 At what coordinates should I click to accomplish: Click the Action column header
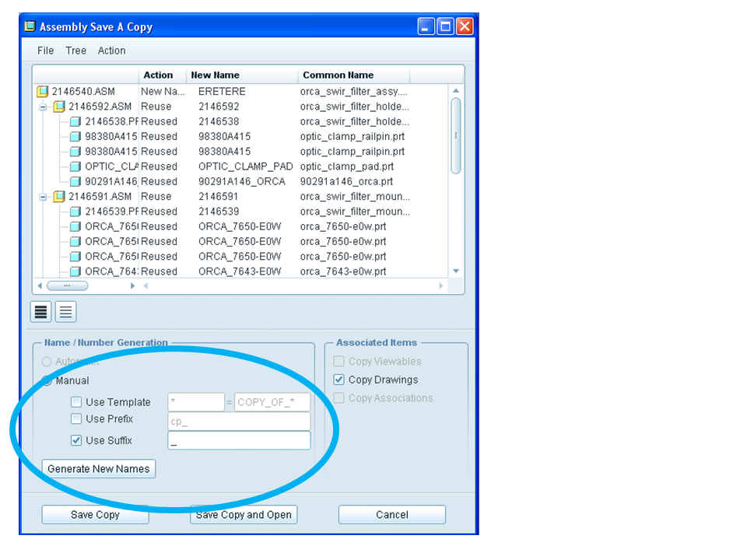coord(163,75)
